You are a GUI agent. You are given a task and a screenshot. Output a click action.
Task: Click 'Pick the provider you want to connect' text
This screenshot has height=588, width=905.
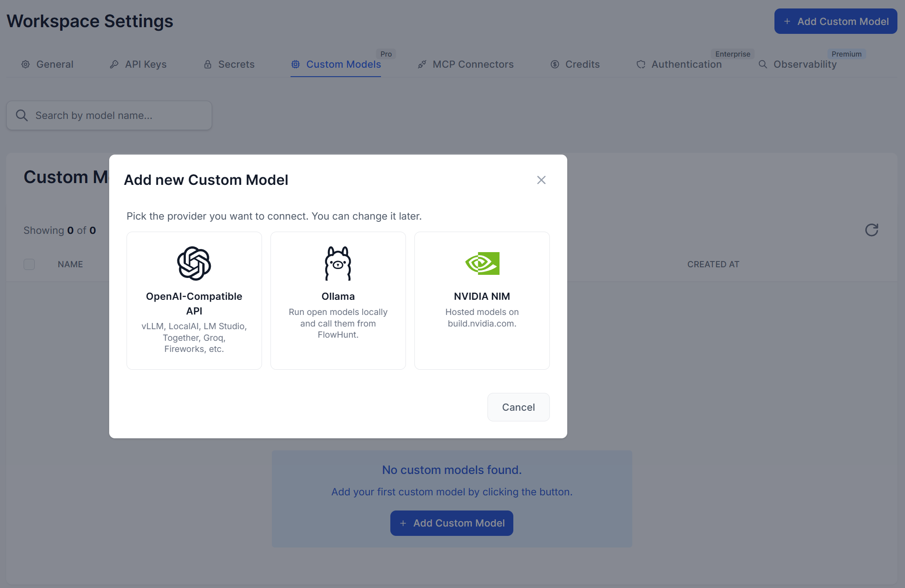pyautogui.click(x=274, y=216)
